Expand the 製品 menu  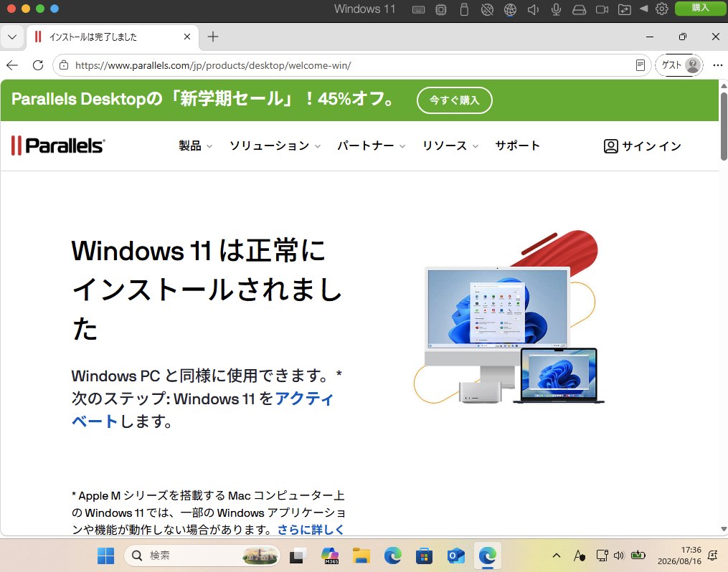pyautogui.click(x=196, y=146)
